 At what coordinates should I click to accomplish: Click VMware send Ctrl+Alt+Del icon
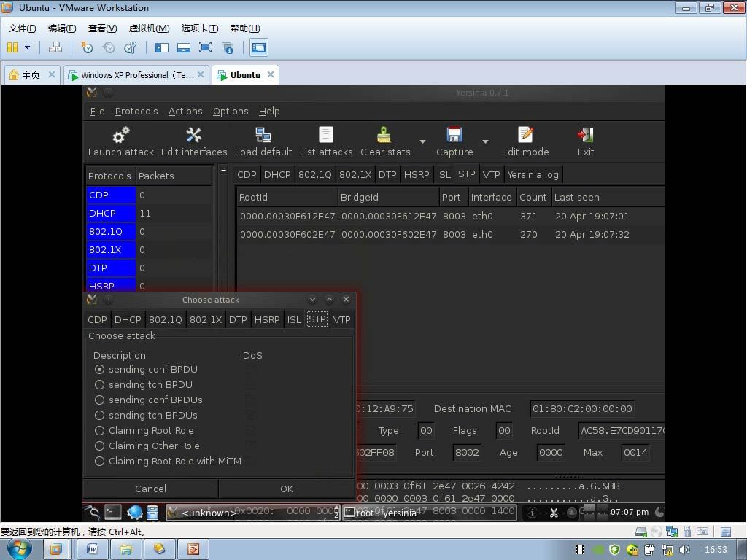point(55,47)
